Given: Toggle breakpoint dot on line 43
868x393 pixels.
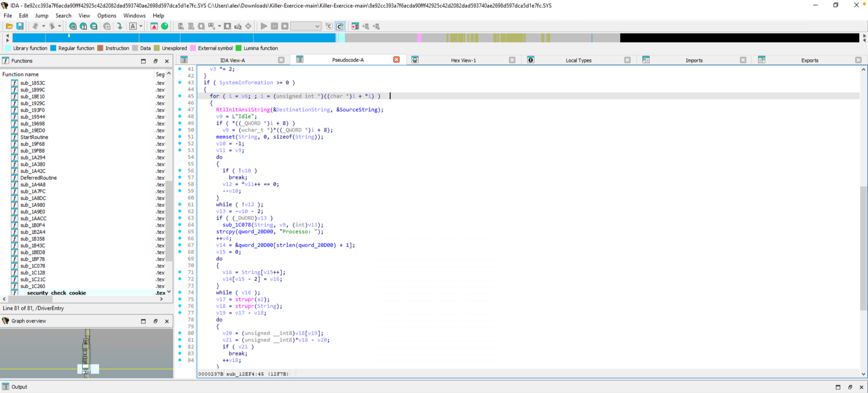Looking at the screenshot, I should click(180, 82).
